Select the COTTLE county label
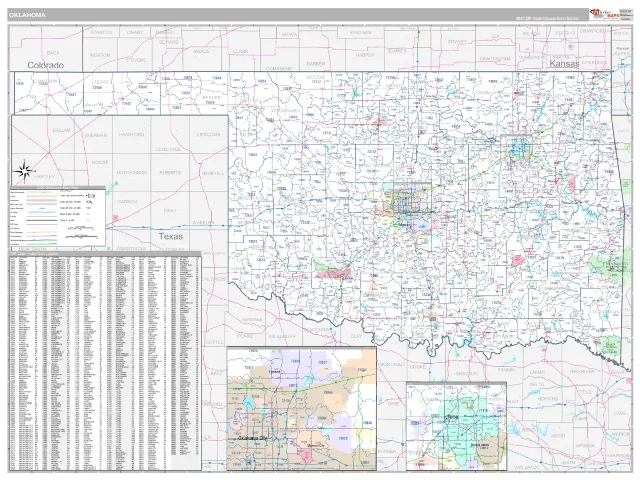 click(214, 342)
